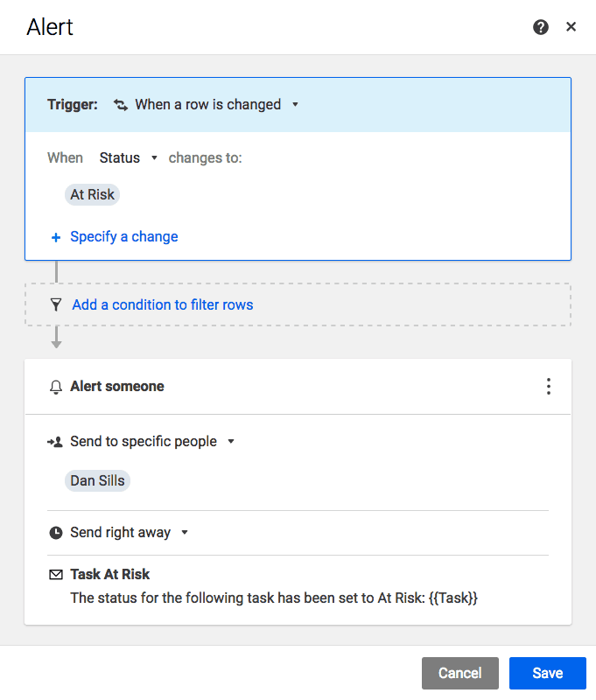Select the Dan Sills recipient chip

97,480
